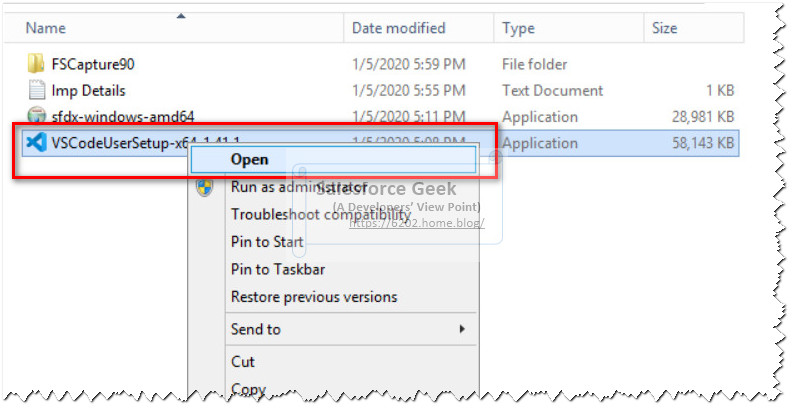Click Application type in VSCodeUserSetup row
This screenshot has height=411, width=795.
pos(539,143)
